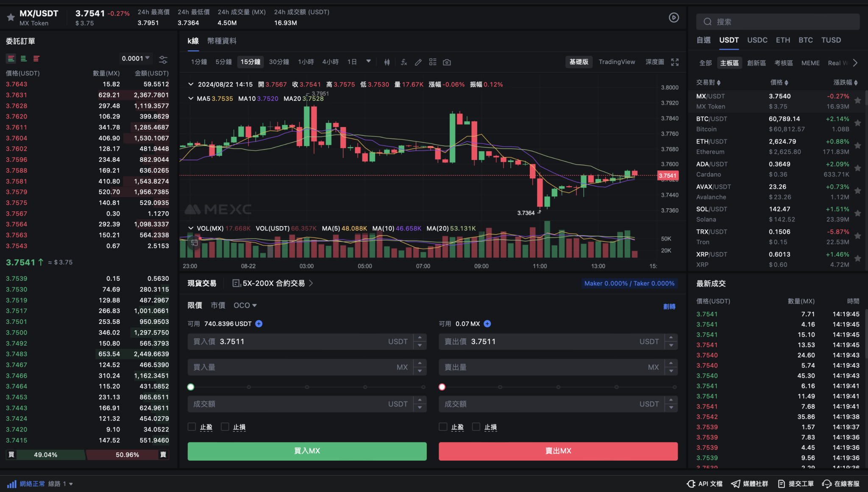
Task: Select 5分鐘 timeframe button
Action: (223, 62)
